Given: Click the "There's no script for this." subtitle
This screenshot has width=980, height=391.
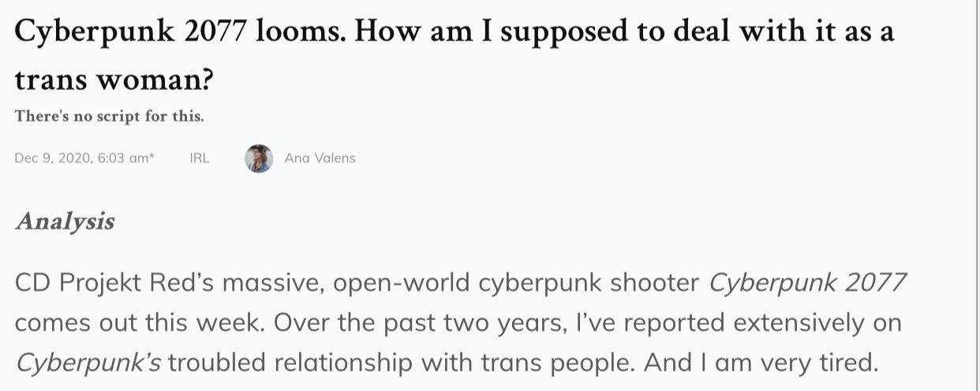Looking at the screenshot, I should [x=109, y=117].
